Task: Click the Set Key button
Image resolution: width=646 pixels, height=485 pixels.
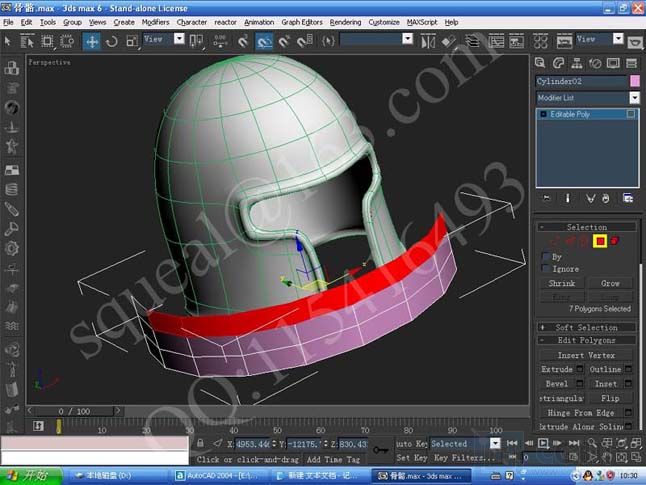Action: tap(412, 458)
